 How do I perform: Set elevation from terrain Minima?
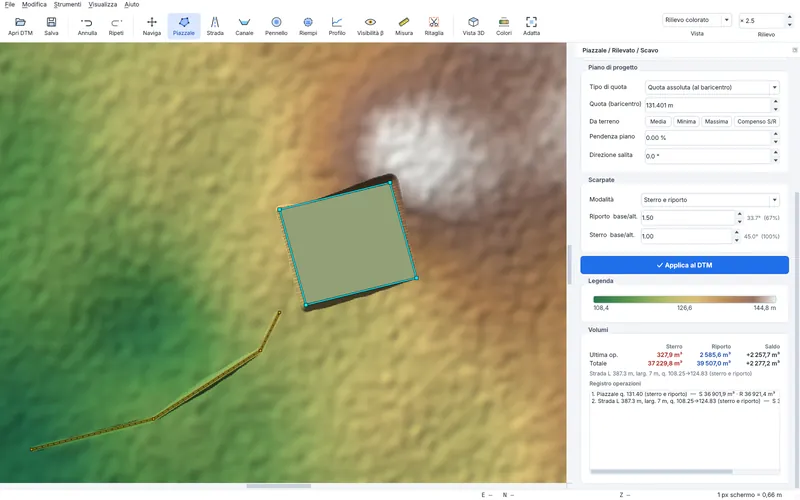[686, 121]
